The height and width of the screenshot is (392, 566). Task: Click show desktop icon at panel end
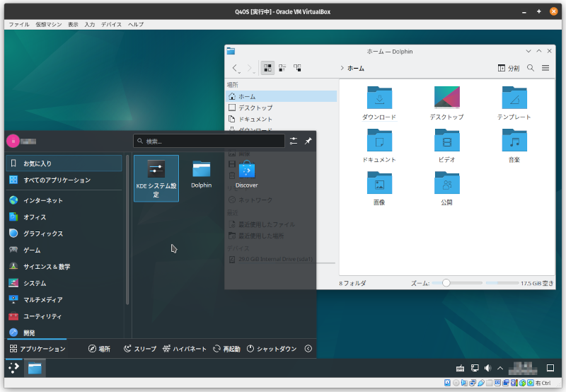pos(550,368)
